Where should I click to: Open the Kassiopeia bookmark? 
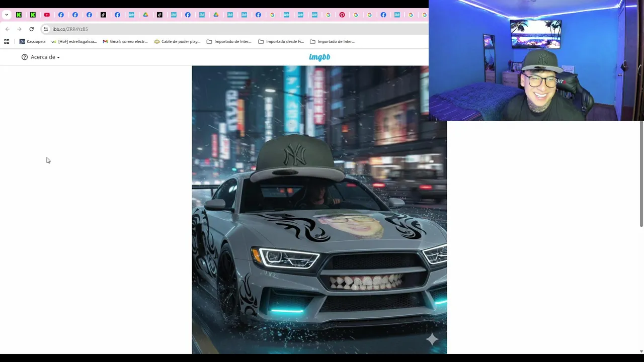point(32,42)
